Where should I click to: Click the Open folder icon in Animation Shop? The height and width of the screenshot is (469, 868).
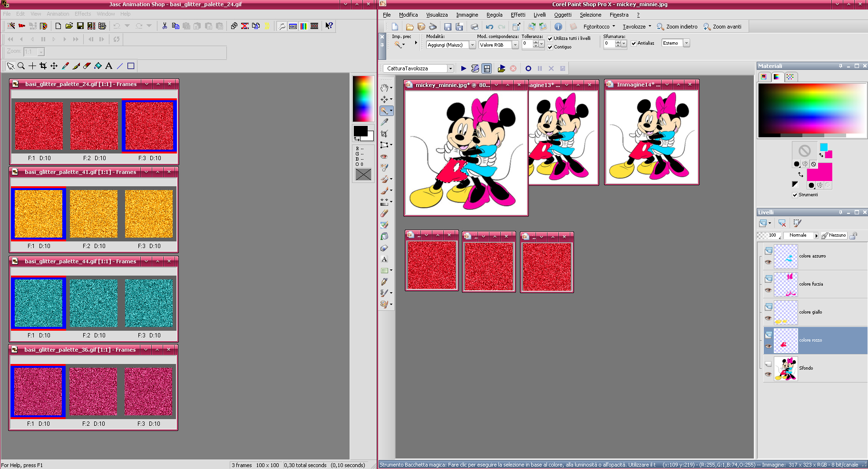[x=69, y=26]
